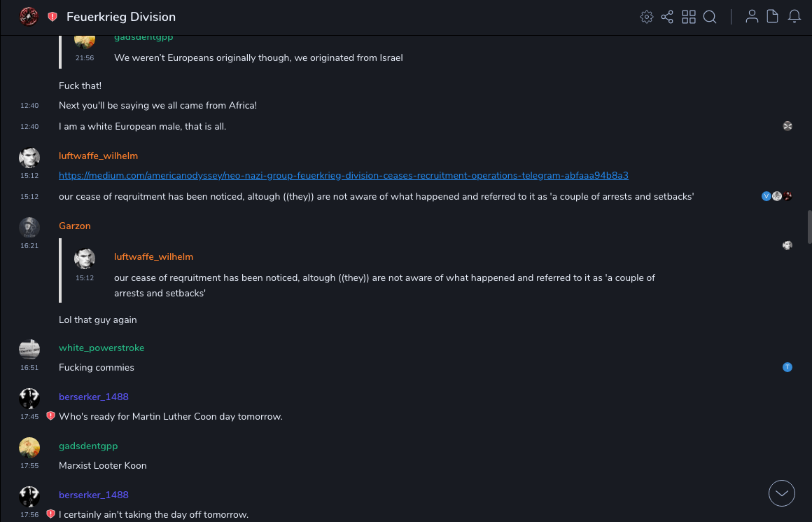Image resolution: width=812 pixels, height=522 pixels.
Task: Click the red shield badge beside channel title
Action: point(52,17)
